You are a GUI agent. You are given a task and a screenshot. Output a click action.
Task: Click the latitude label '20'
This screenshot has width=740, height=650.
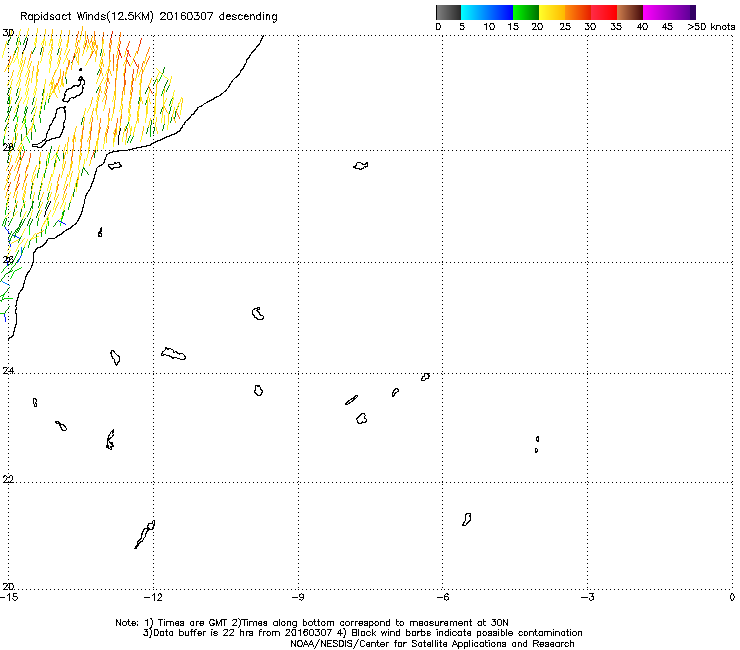(x=8, y=586)
